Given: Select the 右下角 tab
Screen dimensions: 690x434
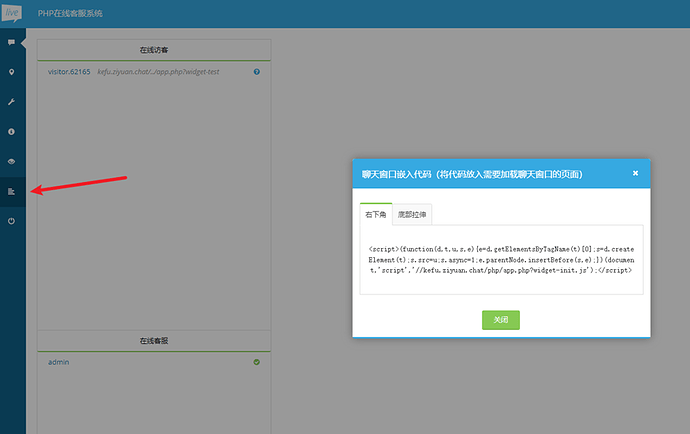Looking at the screenshot, I should (376, 214).
